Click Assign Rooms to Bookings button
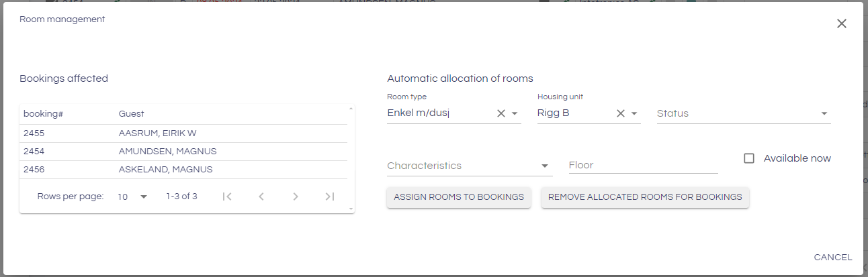The image size is (868, 277). (x=459, y=197)
